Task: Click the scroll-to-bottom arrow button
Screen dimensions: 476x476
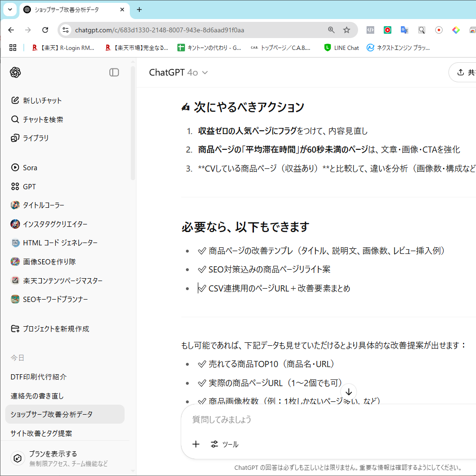Action: click(x=349, y=392)
